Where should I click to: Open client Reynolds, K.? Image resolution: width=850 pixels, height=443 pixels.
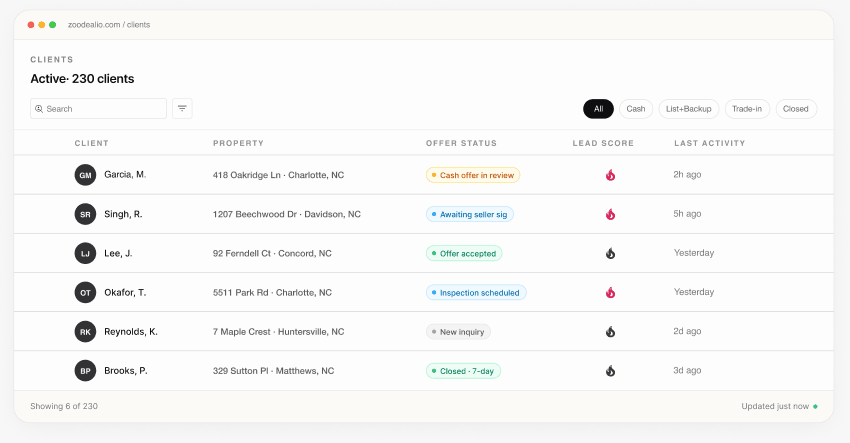131,332
